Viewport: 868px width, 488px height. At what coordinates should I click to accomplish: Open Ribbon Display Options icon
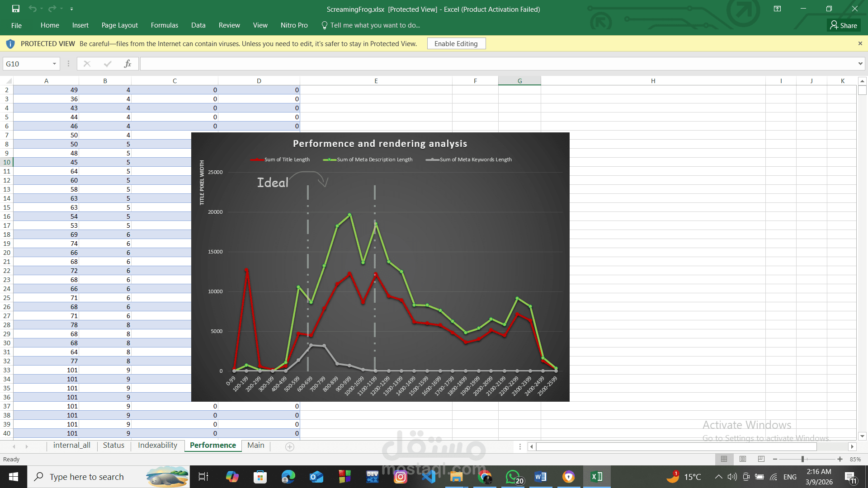[x=777, y=9]
